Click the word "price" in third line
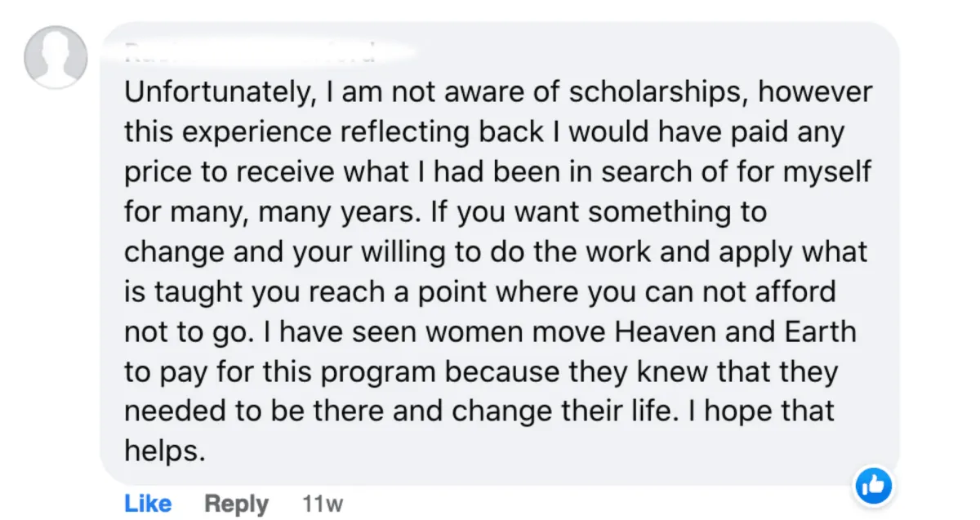Image resolution: width=980 pixels, height=520 pixels. point(158,172)
